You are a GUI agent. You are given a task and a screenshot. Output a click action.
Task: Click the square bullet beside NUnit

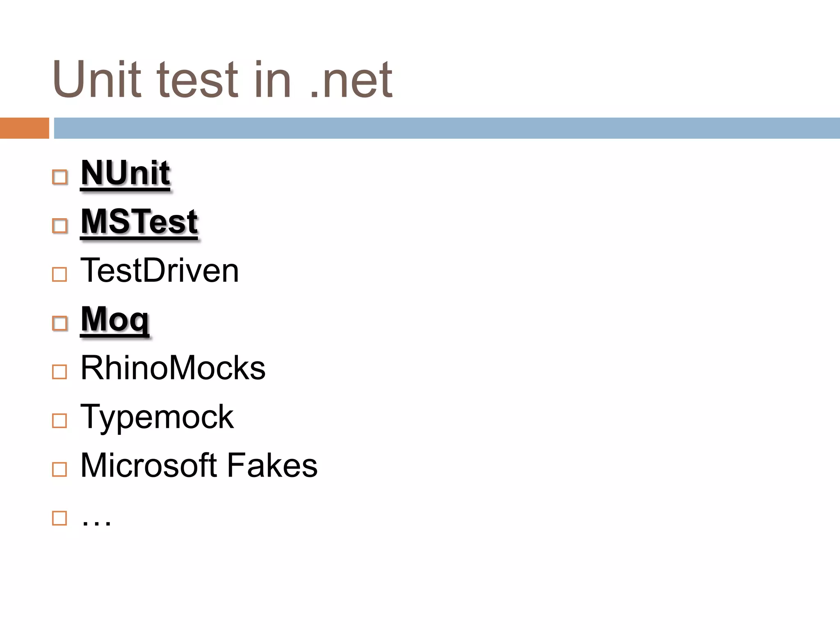(x=60, y=177)
